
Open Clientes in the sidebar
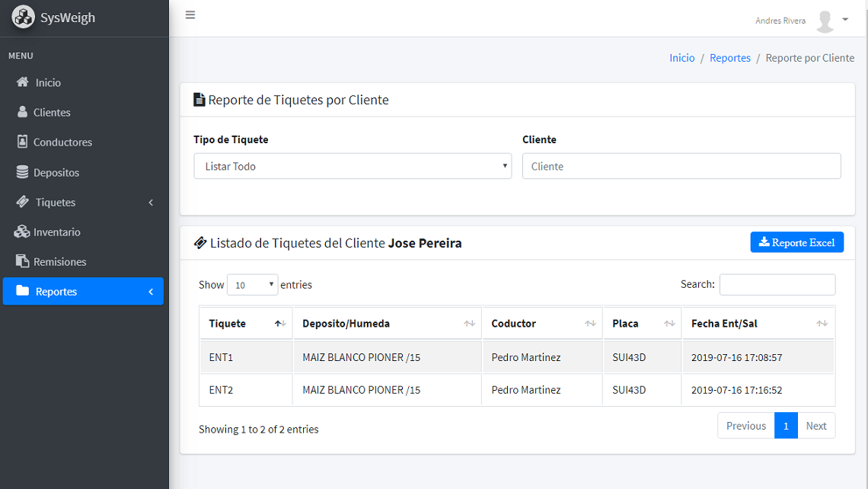point(51,112)
